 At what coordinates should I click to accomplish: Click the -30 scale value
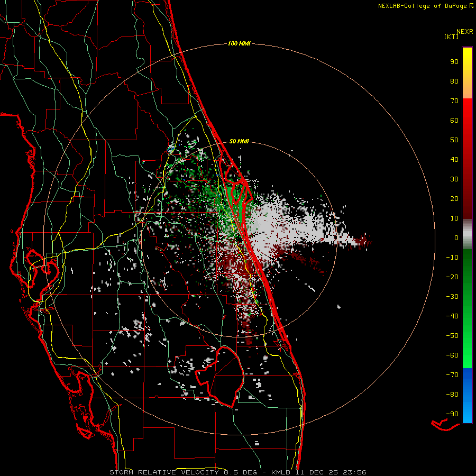point(452,297)
